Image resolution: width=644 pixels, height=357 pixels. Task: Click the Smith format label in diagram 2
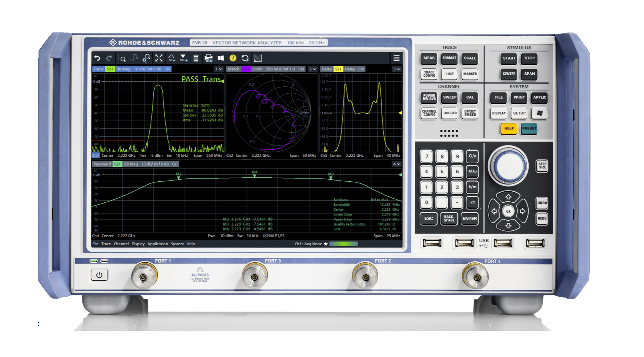click(257, 69)
